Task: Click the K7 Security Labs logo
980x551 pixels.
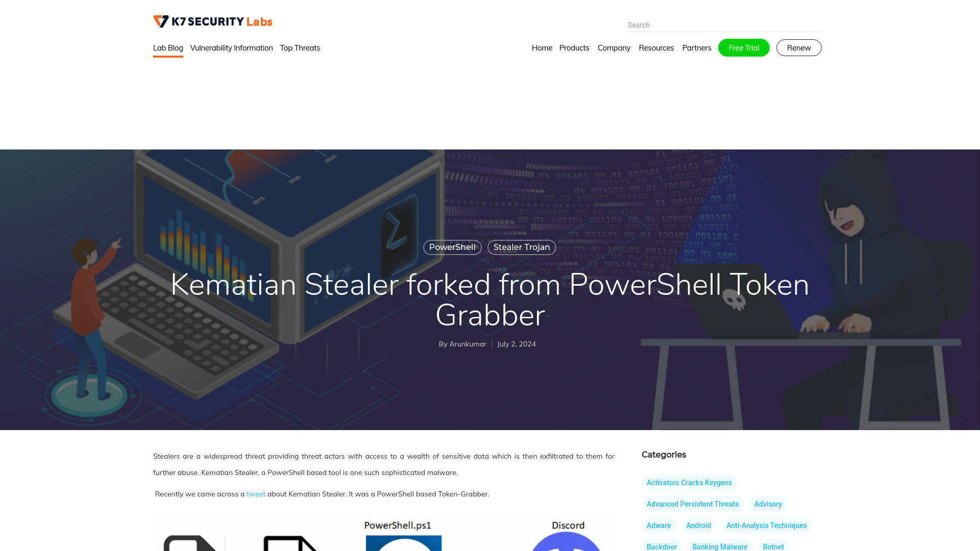Action: (x=212, y=21)
